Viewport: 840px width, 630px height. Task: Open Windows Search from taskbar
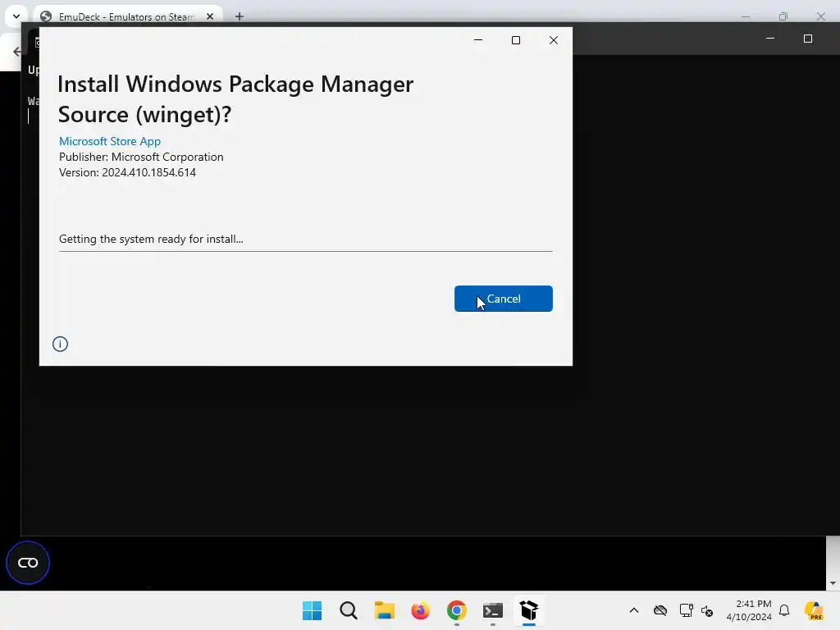348,610
